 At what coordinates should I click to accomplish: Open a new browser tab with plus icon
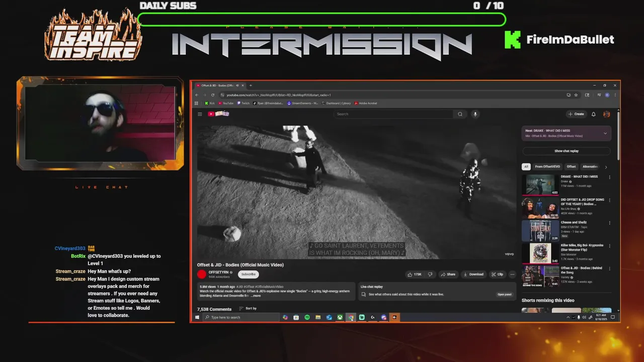251,85
